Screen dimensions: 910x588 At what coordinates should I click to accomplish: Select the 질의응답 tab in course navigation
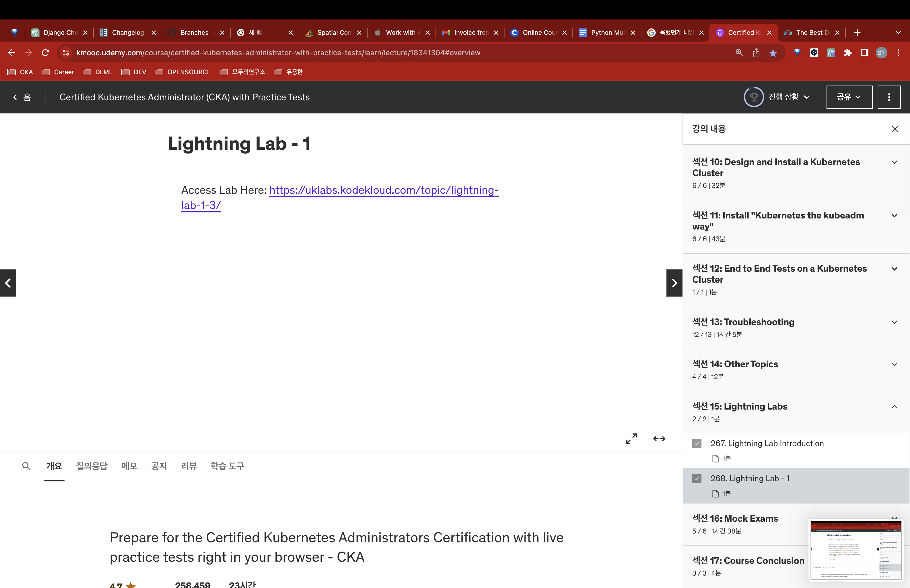(x=92, y=465)
